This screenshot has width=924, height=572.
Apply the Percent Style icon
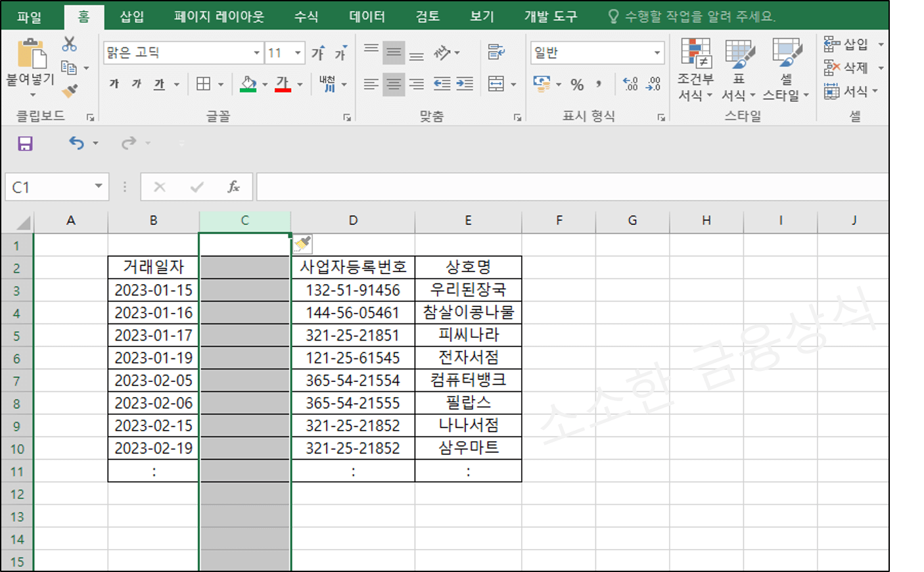pyautogui.click(x=578, y=84)
